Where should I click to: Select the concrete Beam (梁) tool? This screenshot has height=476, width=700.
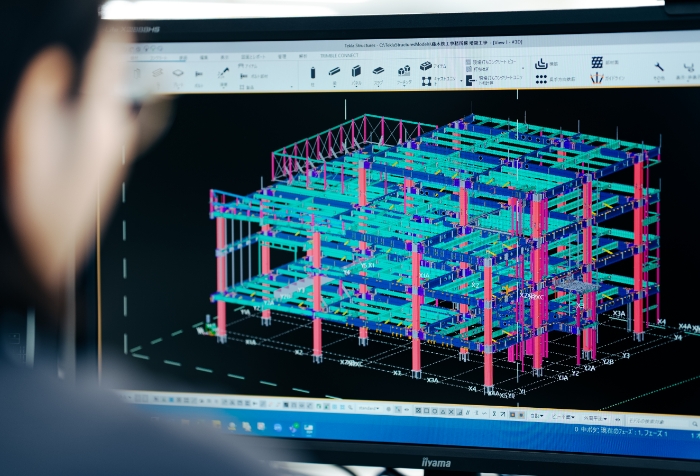[x=334, y=72]
